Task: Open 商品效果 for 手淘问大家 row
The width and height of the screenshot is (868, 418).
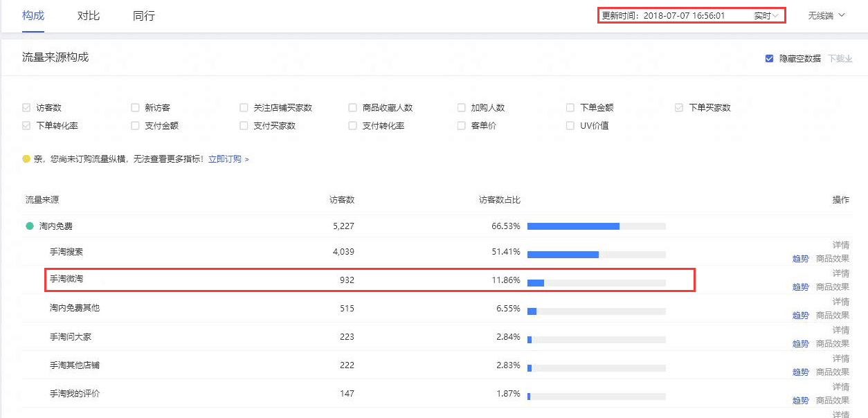Action: (833, 344)
